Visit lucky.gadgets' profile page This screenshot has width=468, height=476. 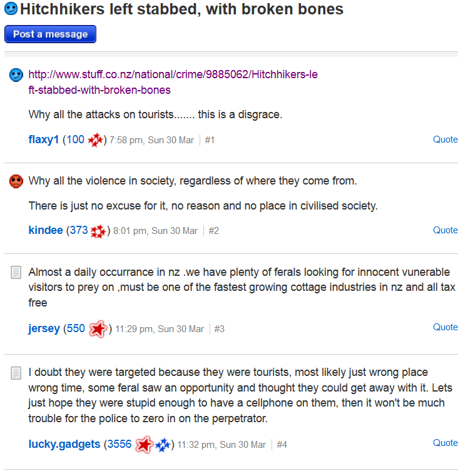pos(64,444)
